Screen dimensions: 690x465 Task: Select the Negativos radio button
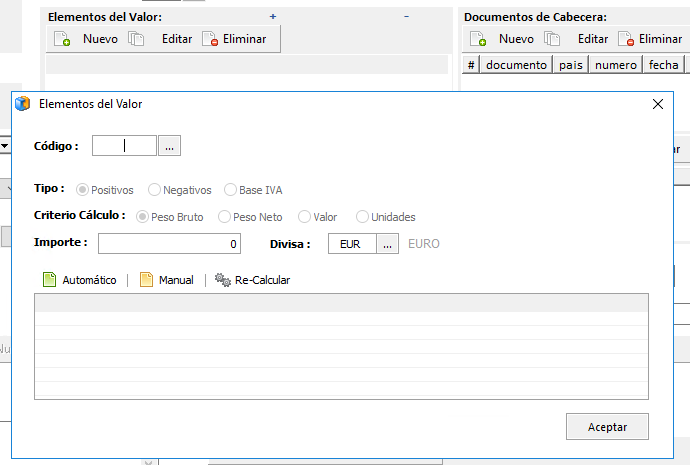155,190
